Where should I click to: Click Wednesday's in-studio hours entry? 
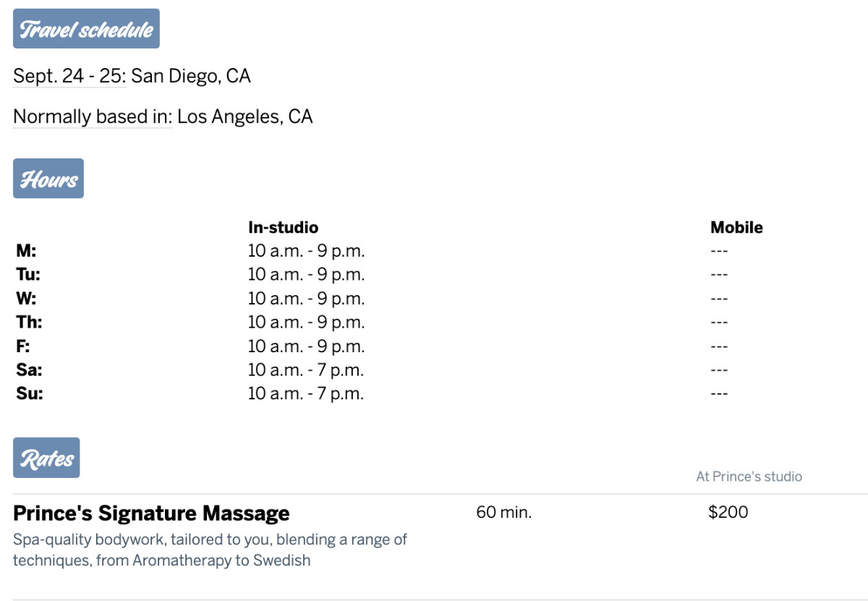(x=306, y=299)
